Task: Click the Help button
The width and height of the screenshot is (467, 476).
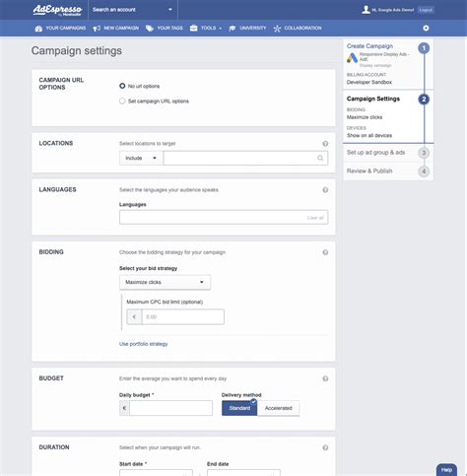Action: pyautogui.click(x=446, y=470)
